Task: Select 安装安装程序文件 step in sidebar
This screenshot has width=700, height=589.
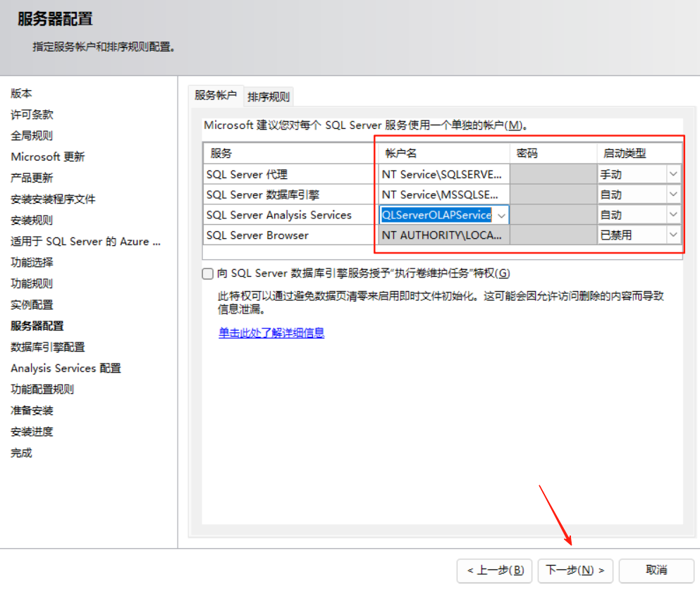Action: coord(53,199)
